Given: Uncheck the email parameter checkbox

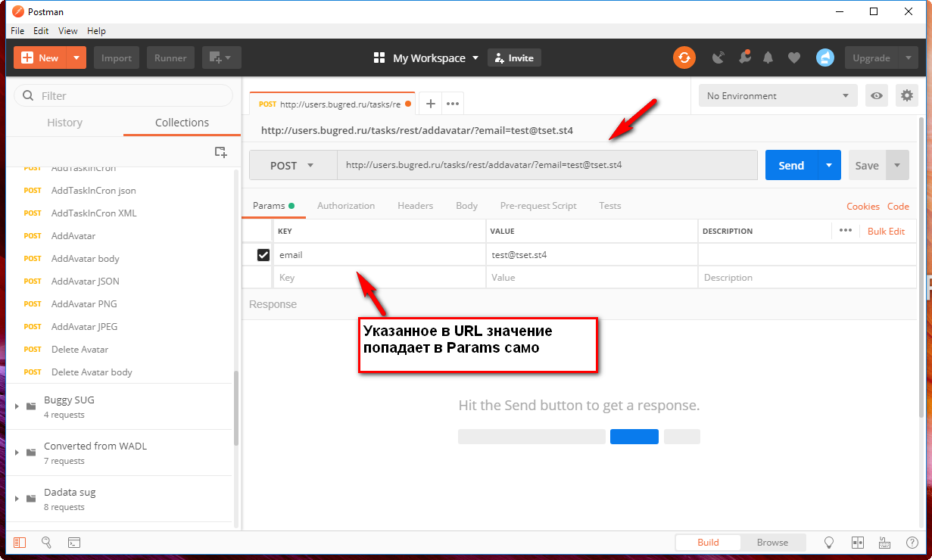Looking at the screenshot, I should coord(263,255).
